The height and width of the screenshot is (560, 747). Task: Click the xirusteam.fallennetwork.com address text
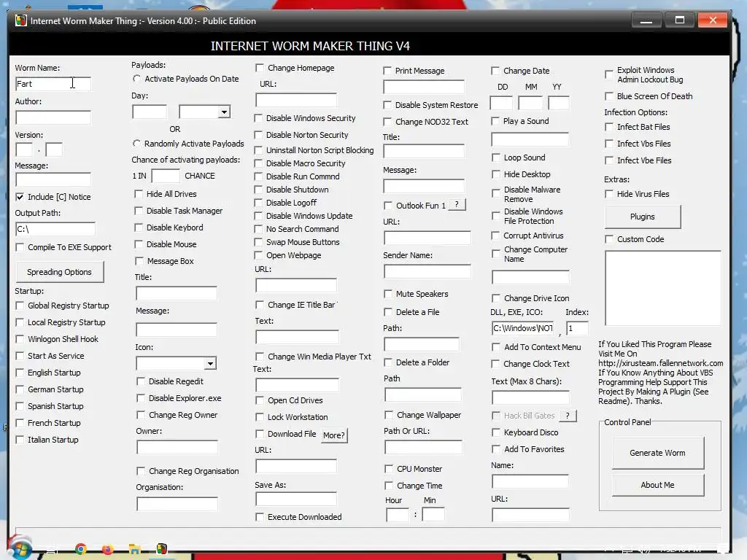[661, 363]
